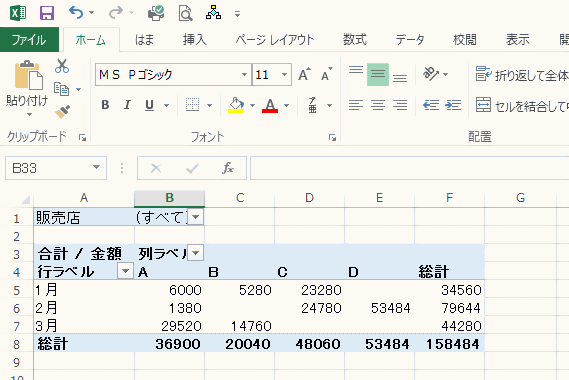Click the Undo arrow icon
Screen dimensions: 569x380
click(76, 13)
